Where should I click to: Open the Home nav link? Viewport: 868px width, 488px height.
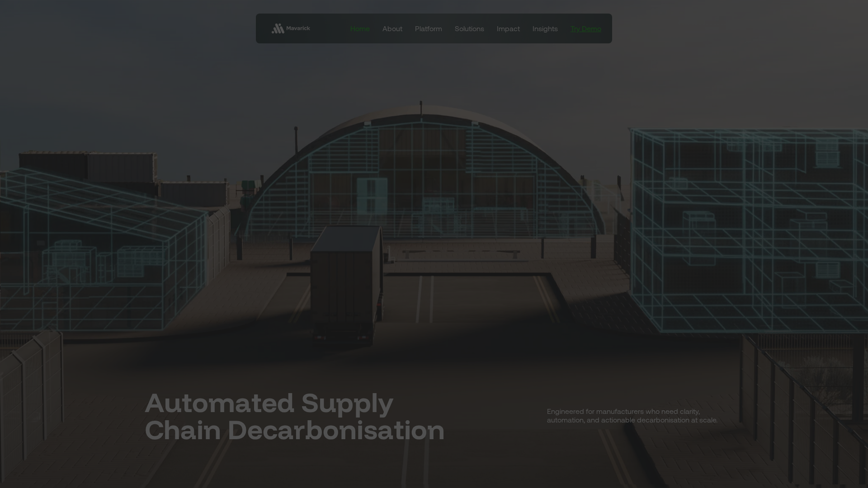tap(360, 29)
